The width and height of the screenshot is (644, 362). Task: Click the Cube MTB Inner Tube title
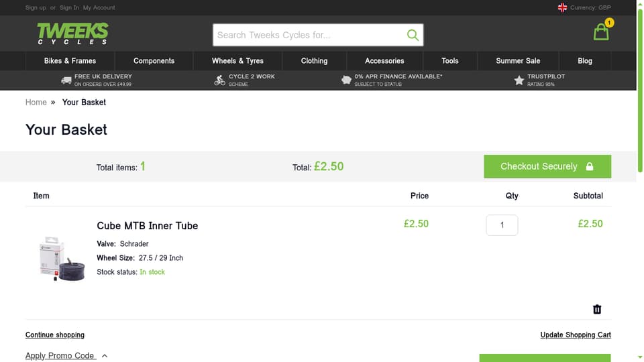(148, 226)
